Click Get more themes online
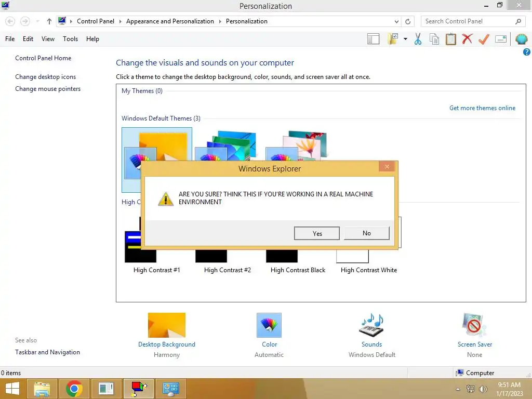532x399 pixels. pyautogui.click(x=482, y=108)
